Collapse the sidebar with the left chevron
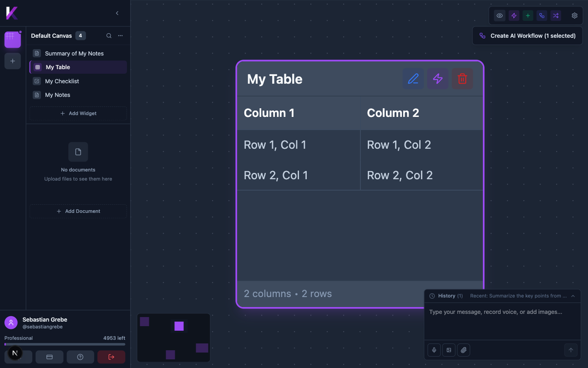588x368 pixels. click(x=117, y=13)
